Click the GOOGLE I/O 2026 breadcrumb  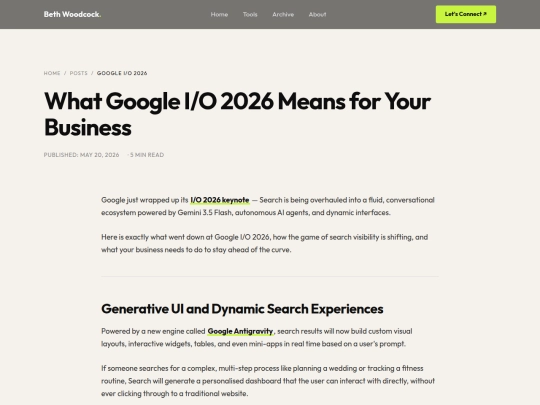pyautogui.click(x=122, y=73)
